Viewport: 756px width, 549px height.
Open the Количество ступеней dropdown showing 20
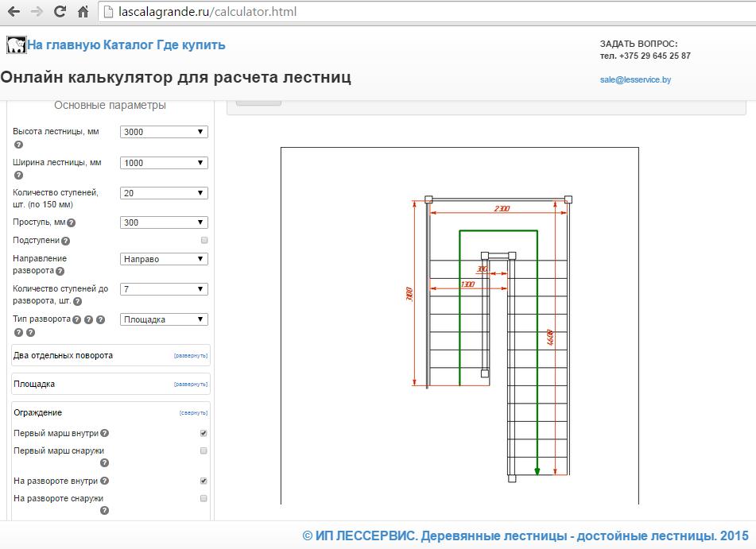(x=164, y=193)
